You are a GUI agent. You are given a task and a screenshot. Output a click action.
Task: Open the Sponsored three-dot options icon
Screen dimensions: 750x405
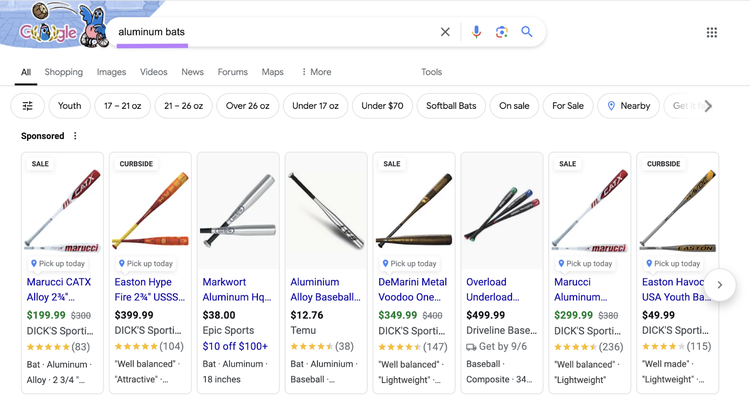point(75,136)
